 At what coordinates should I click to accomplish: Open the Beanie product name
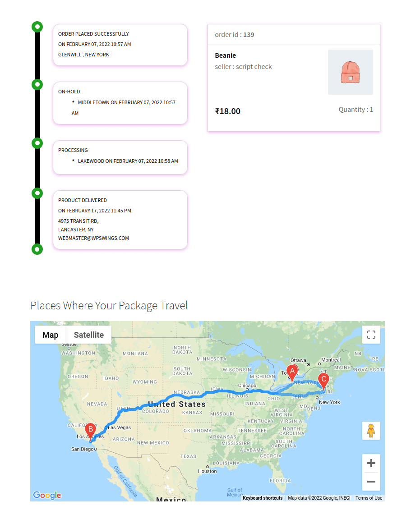[x=226, y=55]
